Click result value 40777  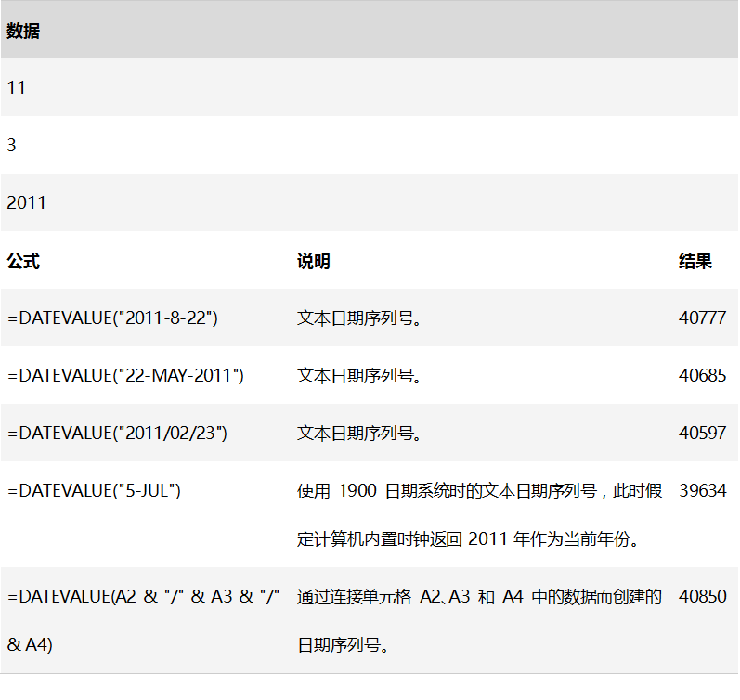[702, 318]
